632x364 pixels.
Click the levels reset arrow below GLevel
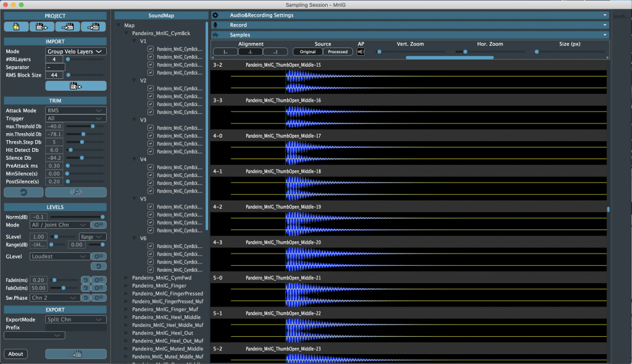coord(98,266)
